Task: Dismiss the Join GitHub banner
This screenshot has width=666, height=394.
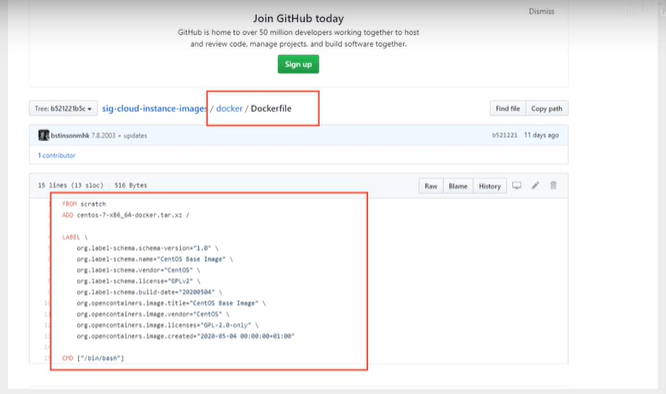Action: (541, 11)
